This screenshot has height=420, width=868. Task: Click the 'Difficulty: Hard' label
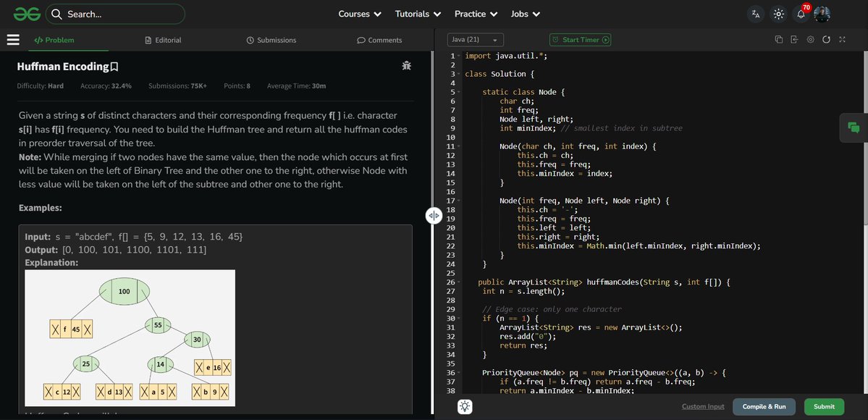click(x=41, y=86)
